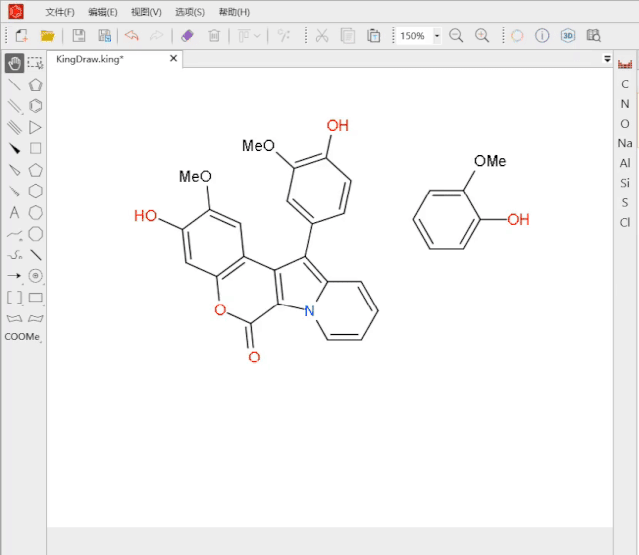Redo the action with the gray arrow

coord(156,36)
